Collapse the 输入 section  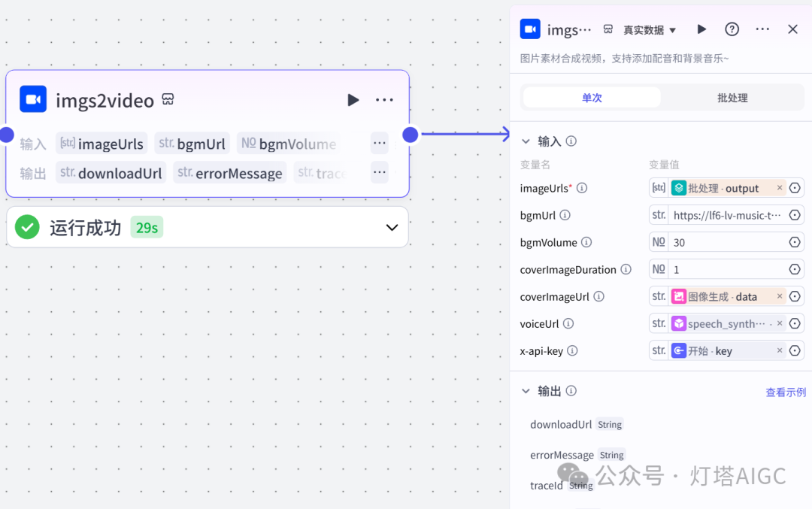coord(525,141)
